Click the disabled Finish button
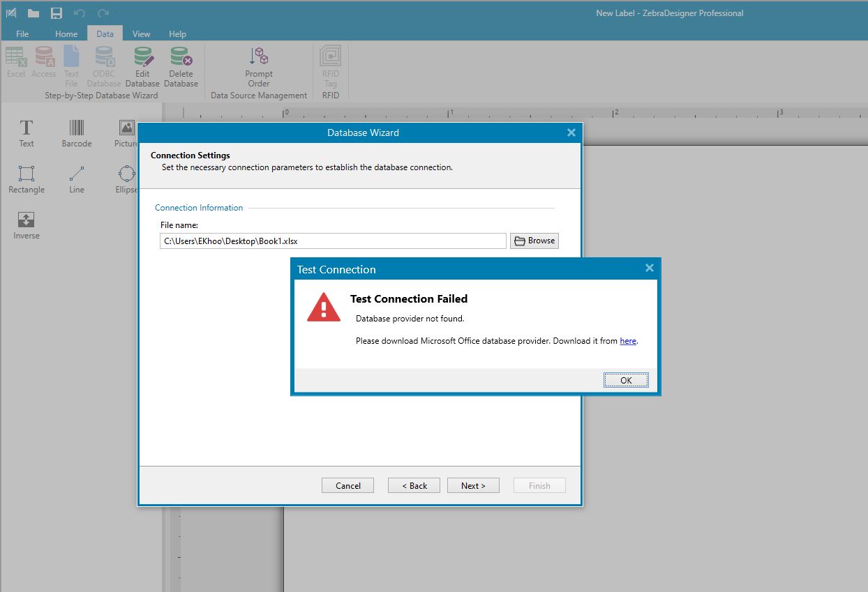Image resolution: width=868 pixels, height=592 pixels. point(539,485)
